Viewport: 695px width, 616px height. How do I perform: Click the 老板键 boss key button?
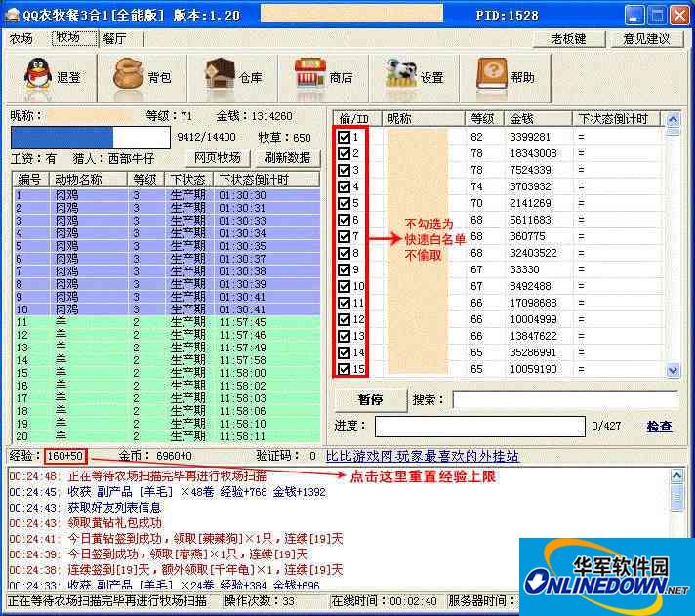coord(569,39)
